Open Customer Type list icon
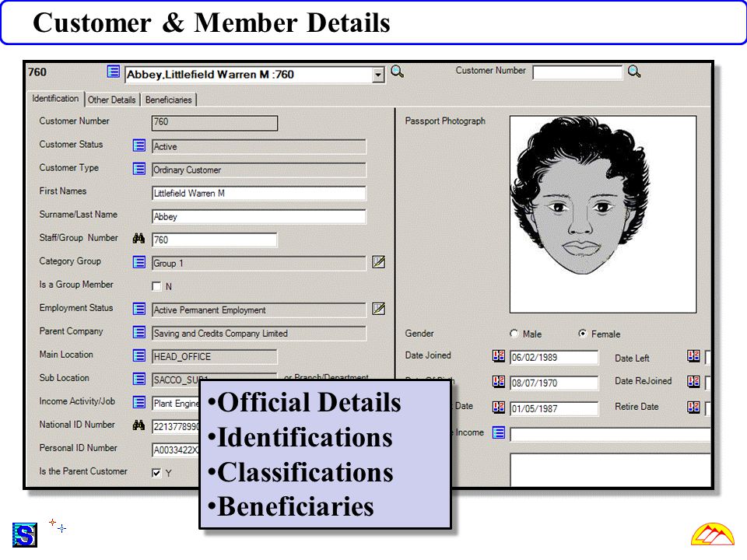Viewport: 747px width, 560px height. 139,169
